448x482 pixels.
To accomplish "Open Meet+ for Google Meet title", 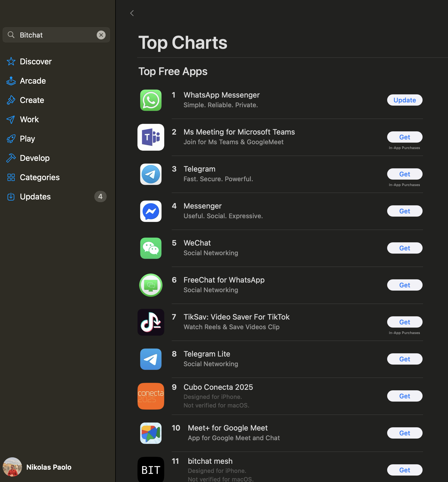I will [x=227, y=428].
